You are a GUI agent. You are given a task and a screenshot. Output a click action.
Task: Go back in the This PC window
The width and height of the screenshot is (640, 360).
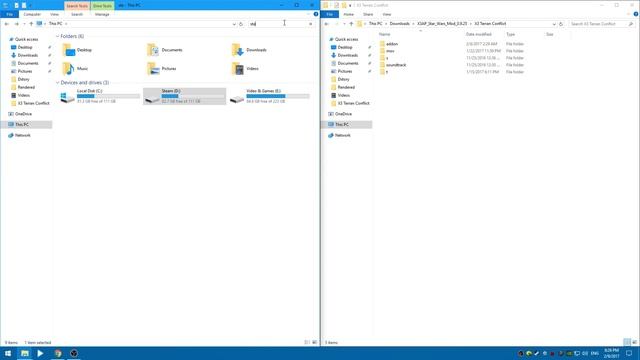(x=7, y=24)
